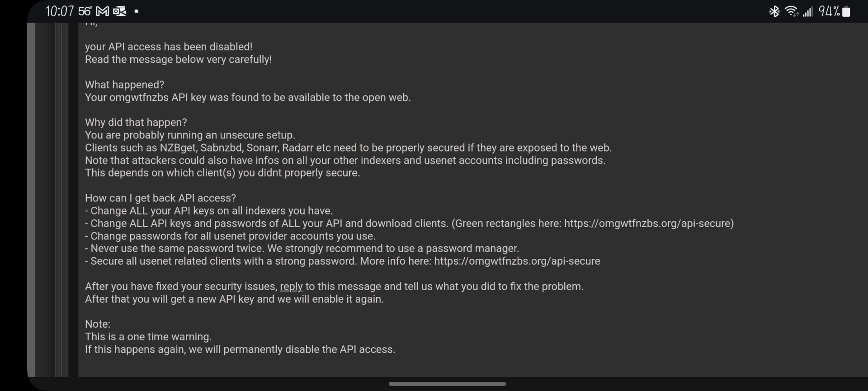Tap the home gesture bar at bottom

[447, 384]
